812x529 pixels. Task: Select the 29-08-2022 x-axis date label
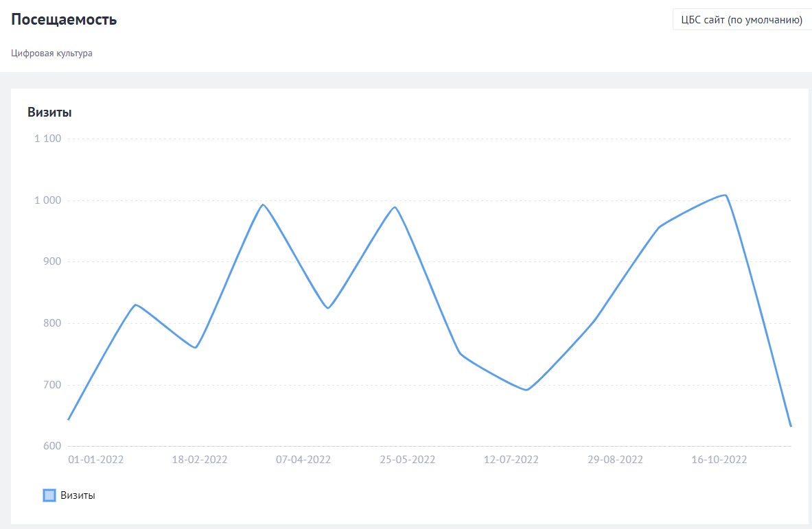point(615,460)
